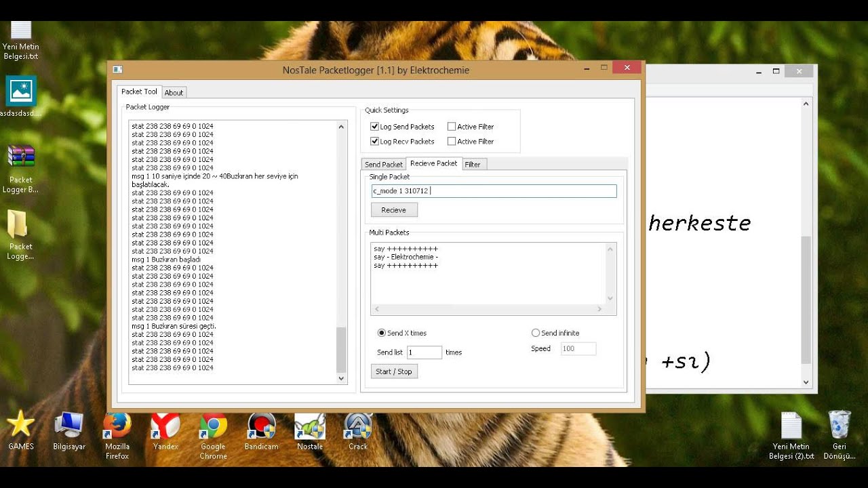868x488 pixels.
Task: Click 'say - Elektrochemie -' multi packet line
Action: (x=406, y=258)
